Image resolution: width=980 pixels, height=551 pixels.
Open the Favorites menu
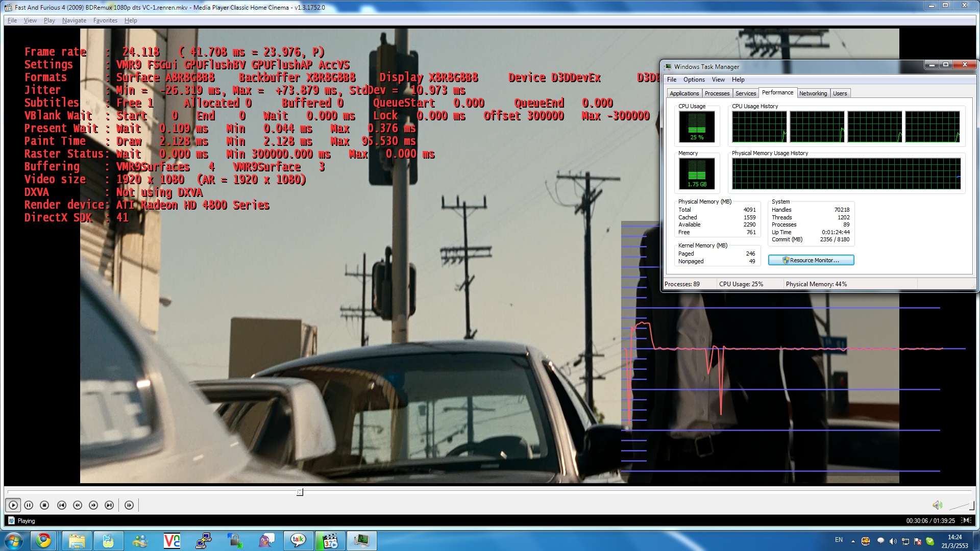click(105, 20)
